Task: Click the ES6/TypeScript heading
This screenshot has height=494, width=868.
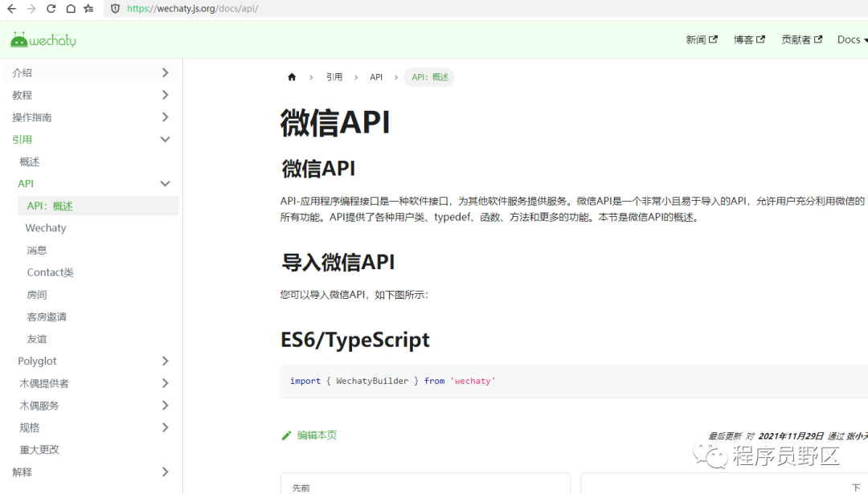Action: pyautogui.click(x=355, y=339)
